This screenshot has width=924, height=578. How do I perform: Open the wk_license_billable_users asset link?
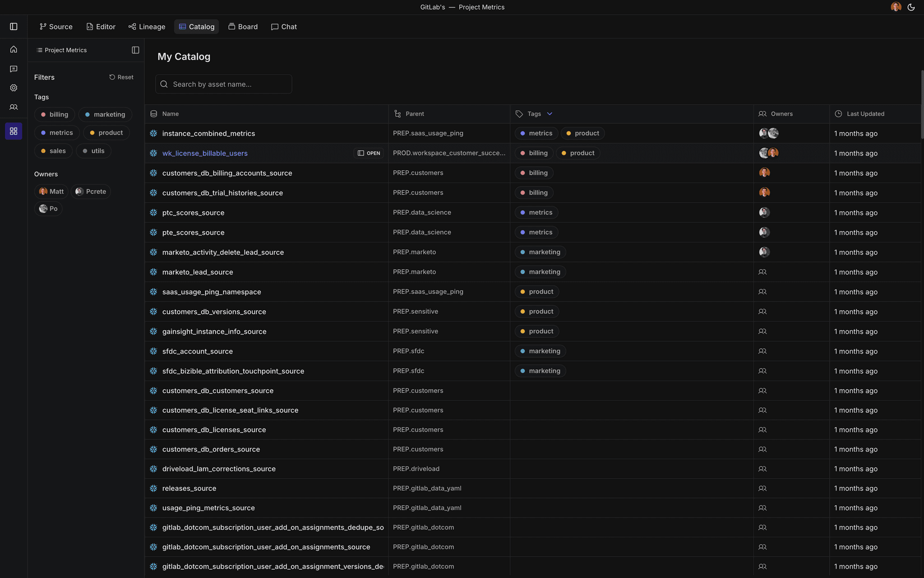[205, 153]
